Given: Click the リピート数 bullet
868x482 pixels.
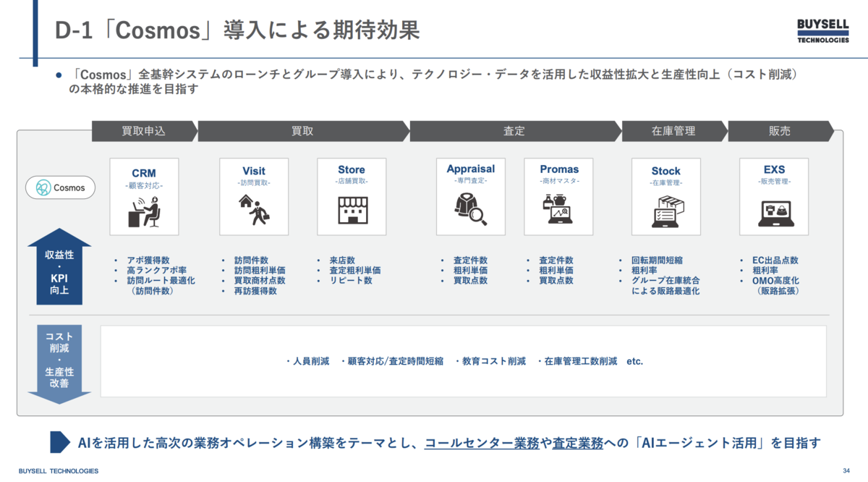Looking at the screenshot, I should [x=351, y=281].
